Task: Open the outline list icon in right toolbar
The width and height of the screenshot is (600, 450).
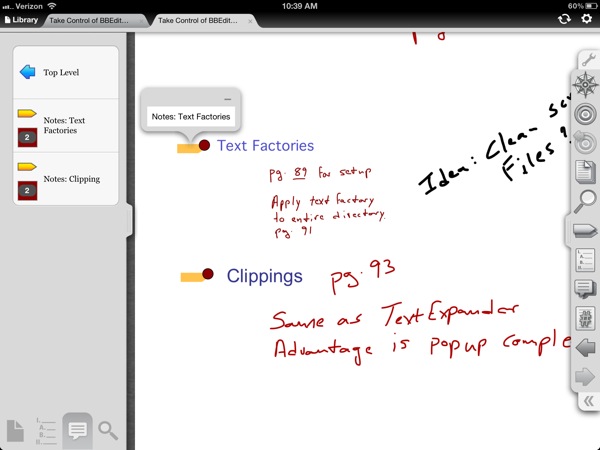Action: tap(585, 260)
